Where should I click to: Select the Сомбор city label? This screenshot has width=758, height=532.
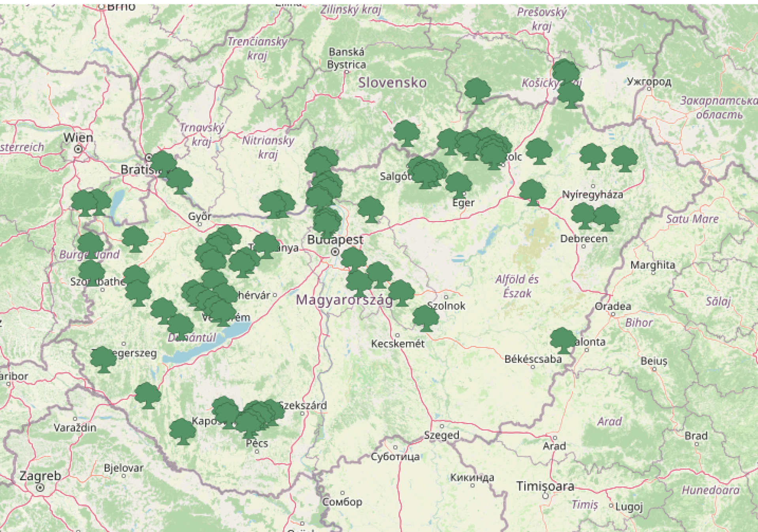click(x=342, y=502)
